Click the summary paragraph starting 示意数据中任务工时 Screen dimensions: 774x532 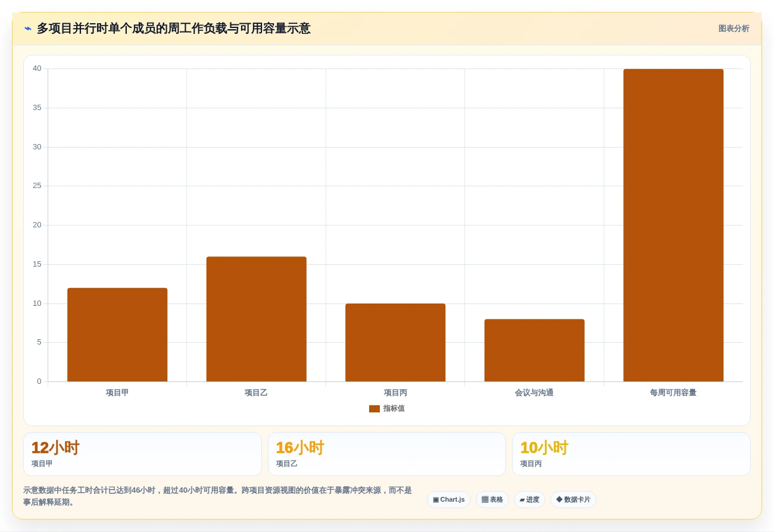pyautogui.click(x=218, y=496)
